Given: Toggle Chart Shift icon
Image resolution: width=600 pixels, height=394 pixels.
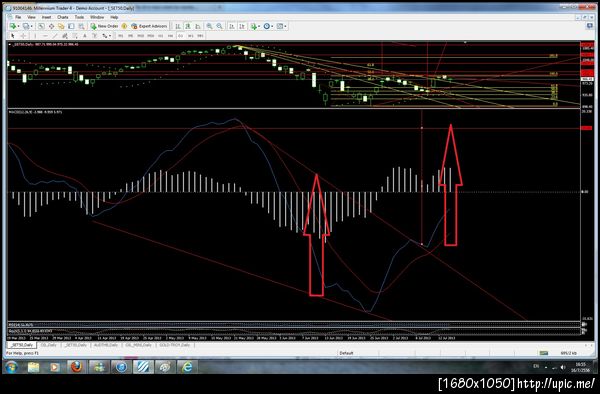Looking at the screenshot, I should pyautogui.click(x=242, y=26).
